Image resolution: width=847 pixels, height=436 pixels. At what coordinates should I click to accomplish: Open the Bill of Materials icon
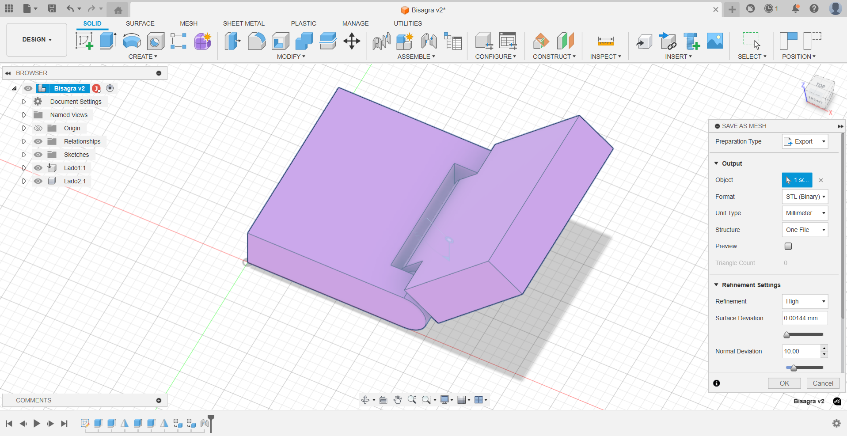tap(453, 41)
